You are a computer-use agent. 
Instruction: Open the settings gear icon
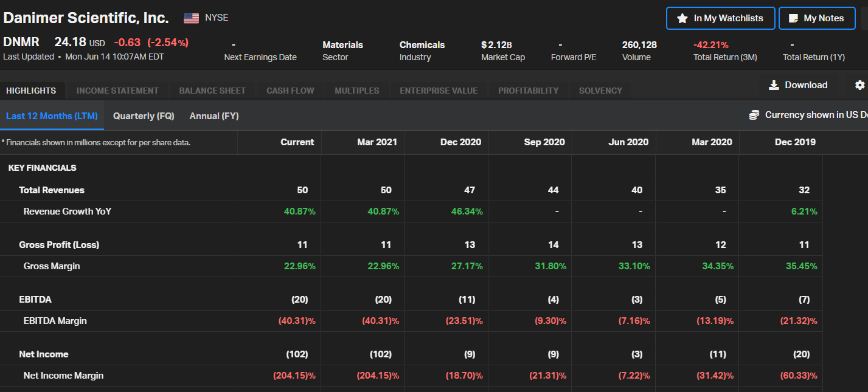tap(859, 85)
